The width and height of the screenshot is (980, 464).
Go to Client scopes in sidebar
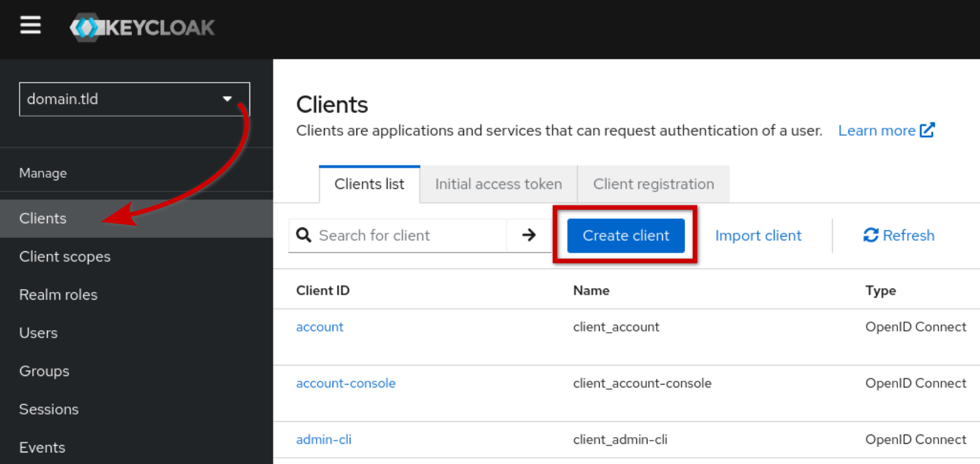point(65,257)
